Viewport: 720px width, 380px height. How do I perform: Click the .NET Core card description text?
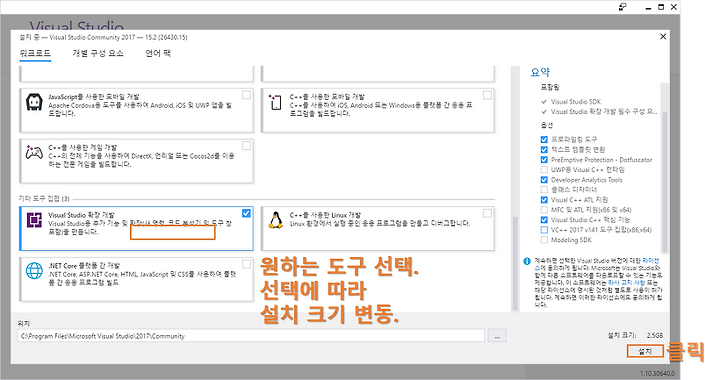coord(142,278)
